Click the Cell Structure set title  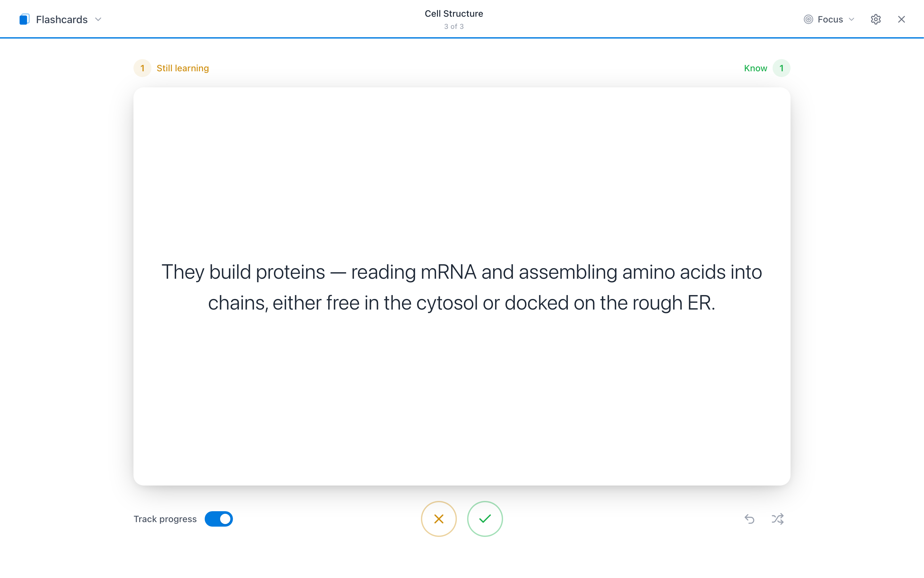click(454, 13)
